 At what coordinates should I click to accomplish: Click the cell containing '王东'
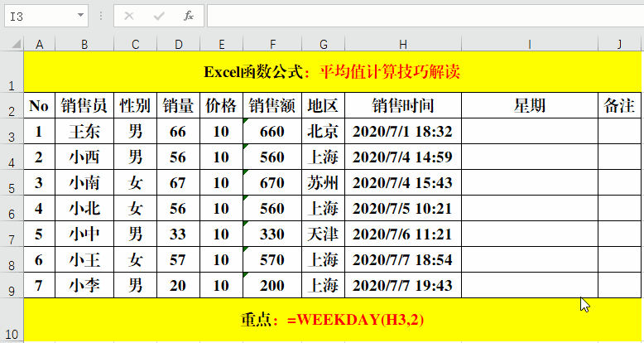pos(84,131)
